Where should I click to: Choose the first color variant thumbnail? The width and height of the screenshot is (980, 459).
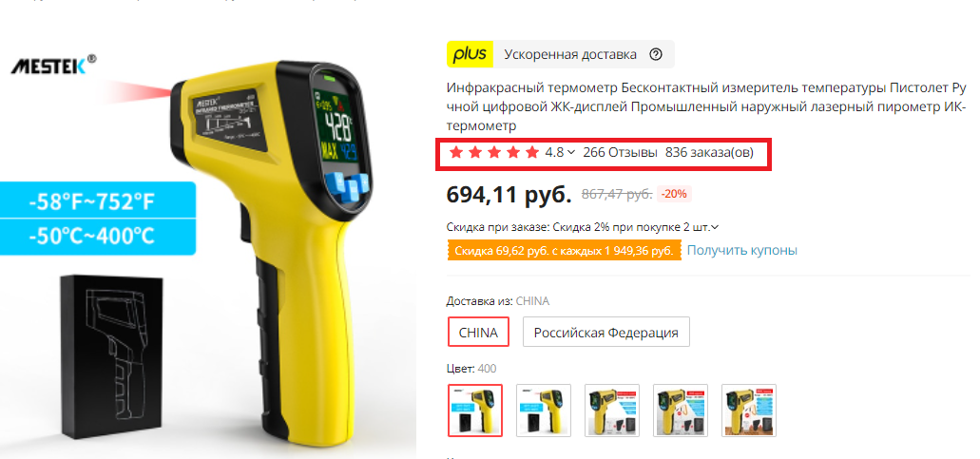[475, 411]
